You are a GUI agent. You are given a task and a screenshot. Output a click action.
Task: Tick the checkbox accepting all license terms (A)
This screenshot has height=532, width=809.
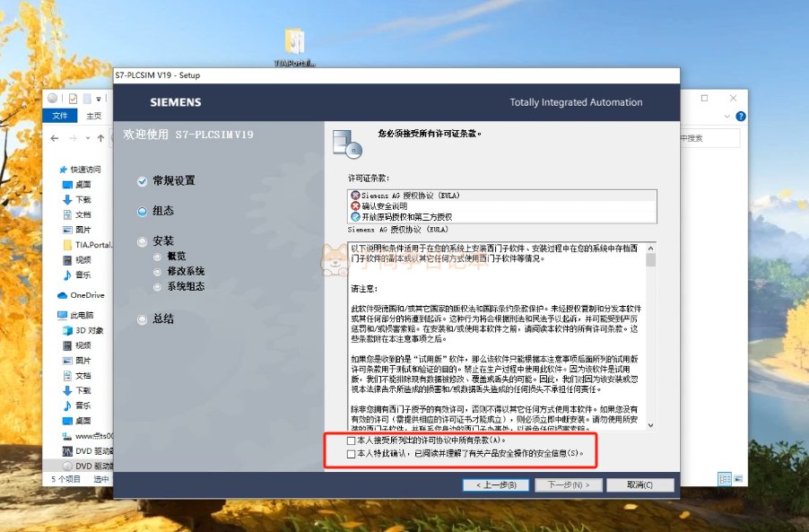click(x=352, y=440)
